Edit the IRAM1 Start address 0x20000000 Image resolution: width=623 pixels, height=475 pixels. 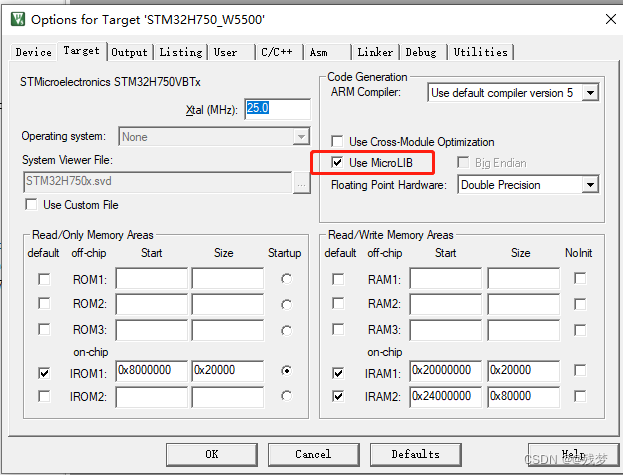(x=445, y=371)
